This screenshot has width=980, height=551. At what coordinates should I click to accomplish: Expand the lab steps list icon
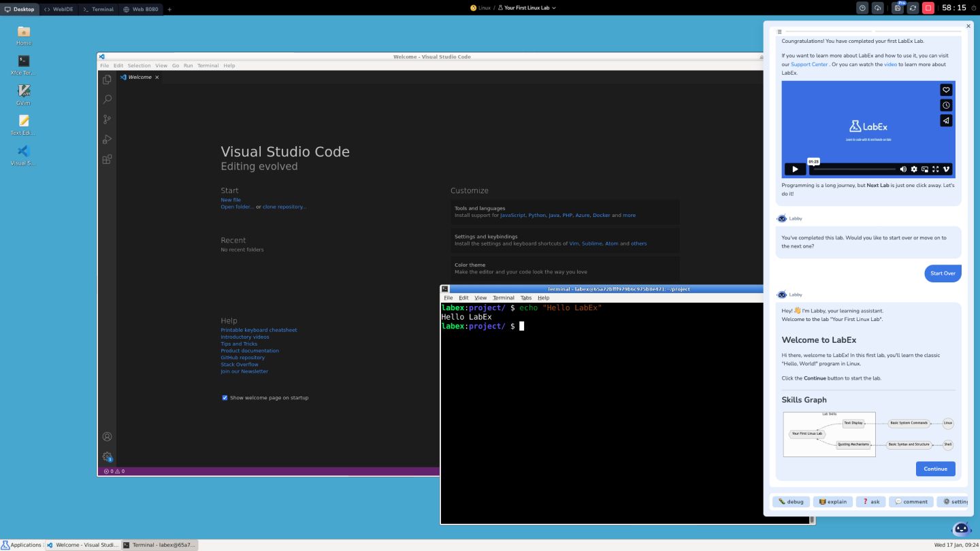point(779,32)
